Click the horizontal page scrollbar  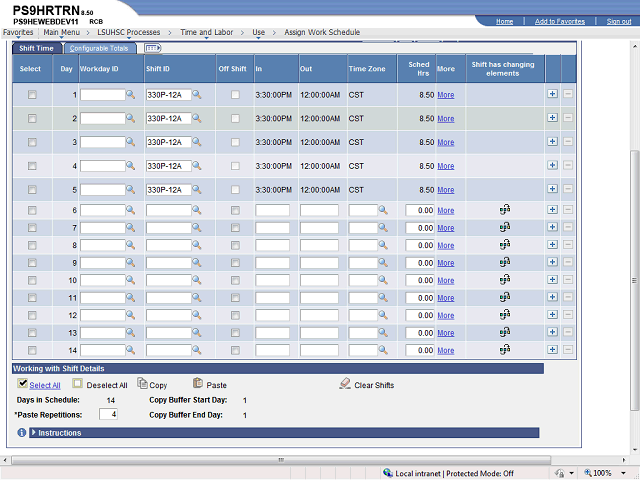point(281,460)
